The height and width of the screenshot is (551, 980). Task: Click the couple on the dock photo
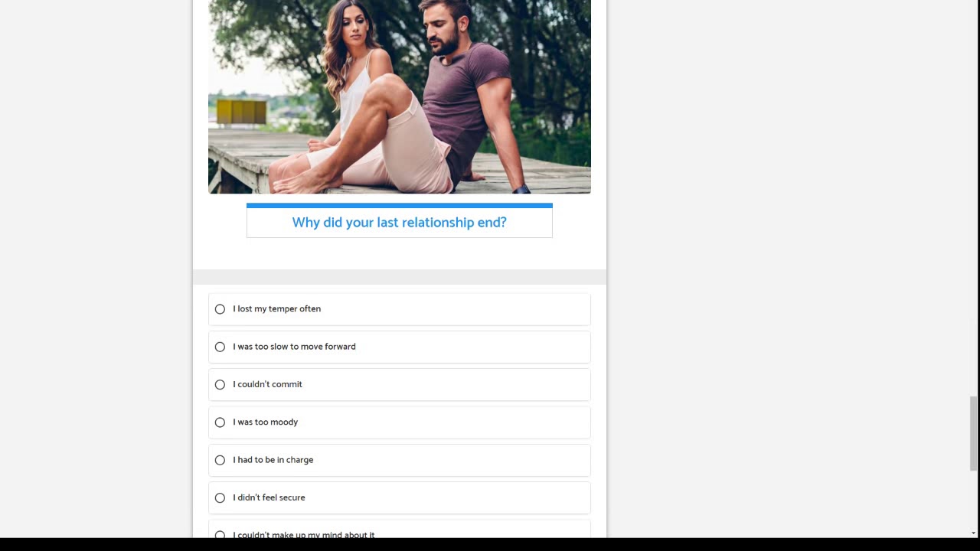pos(400,96)
